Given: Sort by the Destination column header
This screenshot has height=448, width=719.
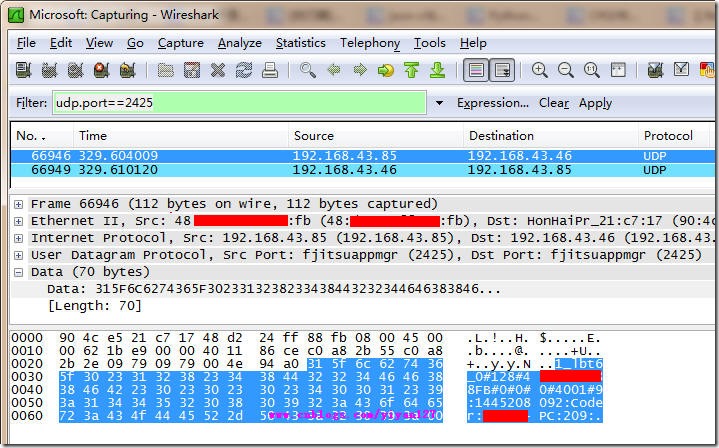Looking at the screenshot, I should (x=551, y=136).
